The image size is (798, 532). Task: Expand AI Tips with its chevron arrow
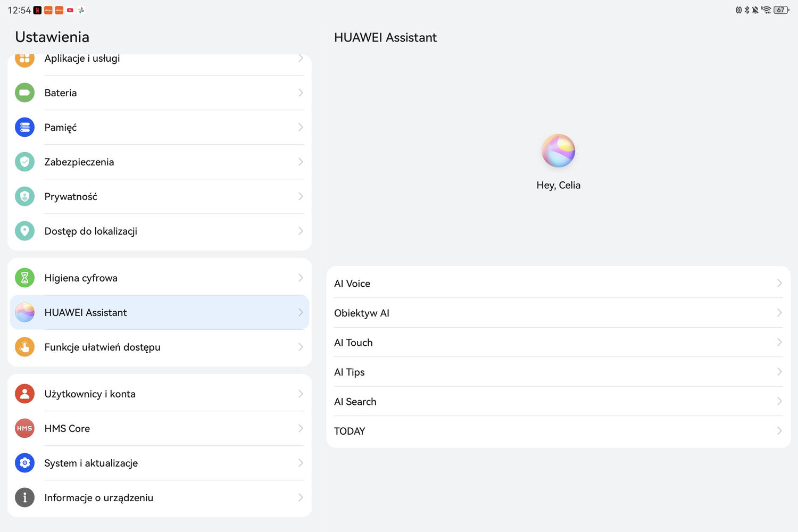(x=779, y=372)
